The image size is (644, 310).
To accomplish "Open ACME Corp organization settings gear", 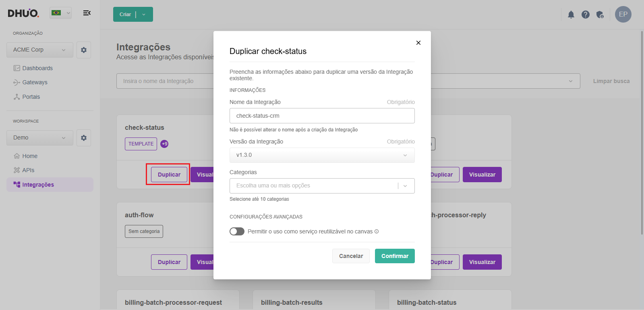I will coord(84,50).
